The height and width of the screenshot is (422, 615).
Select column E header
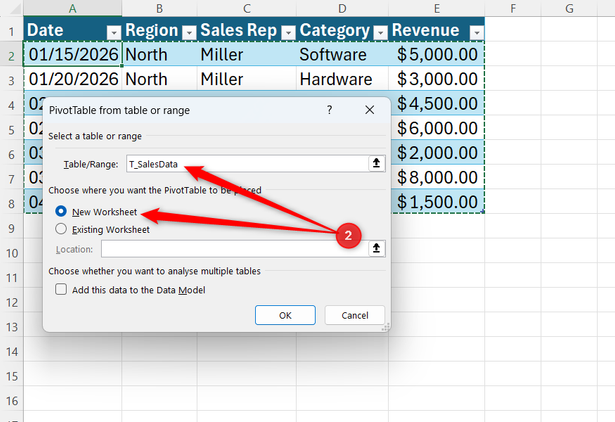[x=437, y=8]
